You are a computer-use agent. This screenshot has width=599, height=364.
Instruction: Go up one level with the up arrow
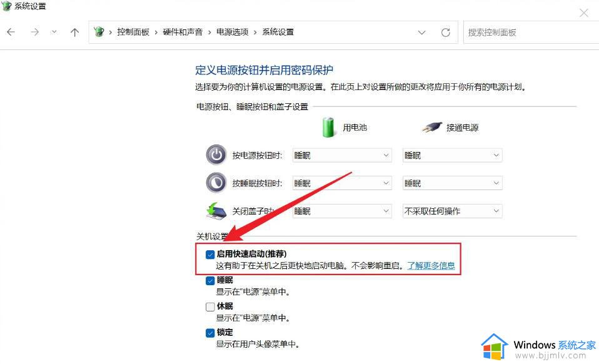pyautogui.click(x=74, y=32)
